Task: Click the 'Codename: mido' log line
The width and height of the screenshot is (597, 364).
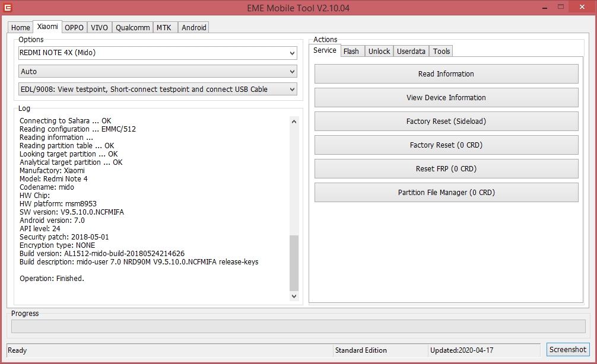Action: point(47,187)
